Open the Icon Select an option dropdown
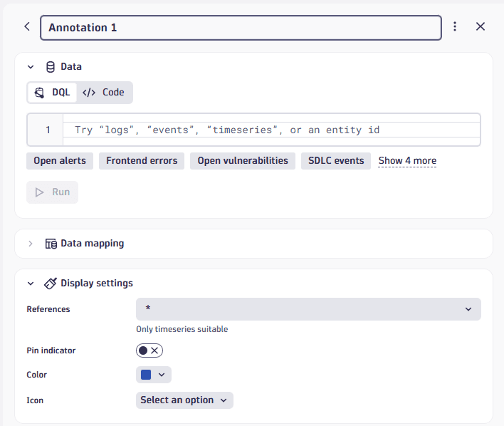This screenshot has height=426, width=504. click(184, 400)
